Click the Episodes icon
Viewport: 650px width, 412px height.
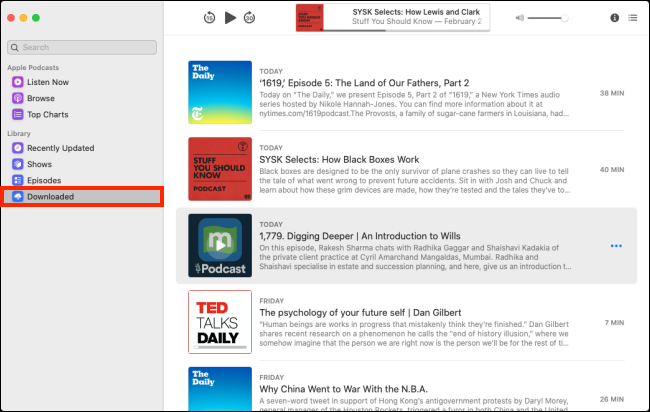coord(17,180)
